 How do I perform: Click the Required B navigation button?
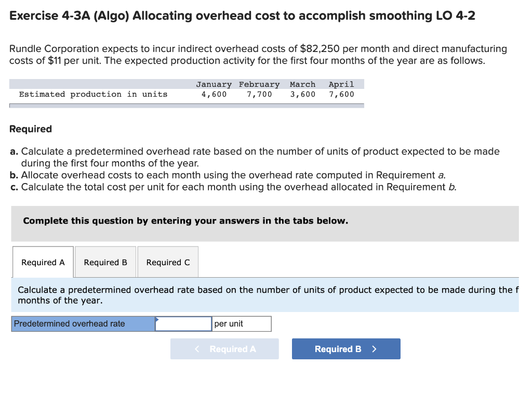[x=345, y=348]
